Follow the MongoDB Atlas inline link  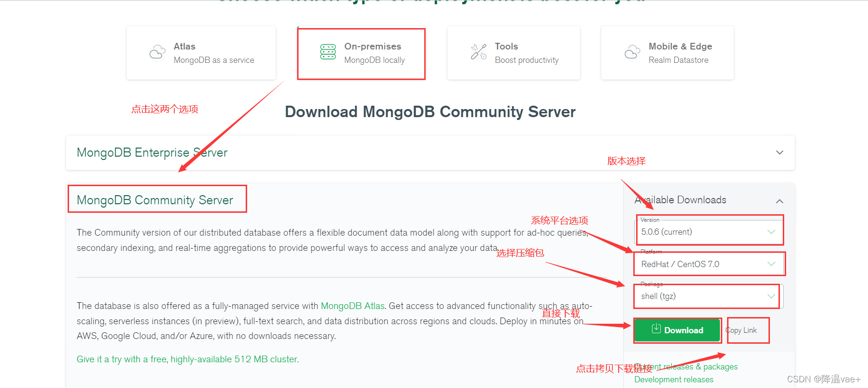[352, 306]
